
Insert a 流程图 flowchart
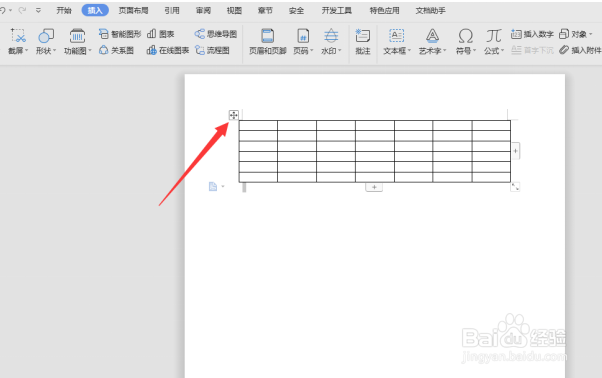212,50
